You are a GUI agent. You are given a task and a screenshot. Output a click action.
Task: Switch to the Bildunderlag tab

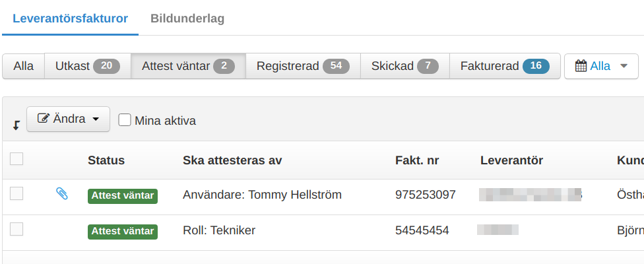[x=187, y=18]
